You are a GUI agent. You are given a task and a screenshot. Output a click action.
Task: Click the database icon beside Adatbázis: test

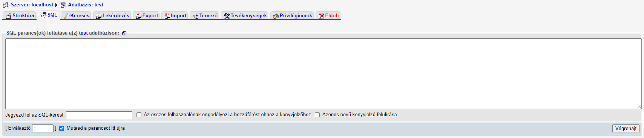pos(63,5)
